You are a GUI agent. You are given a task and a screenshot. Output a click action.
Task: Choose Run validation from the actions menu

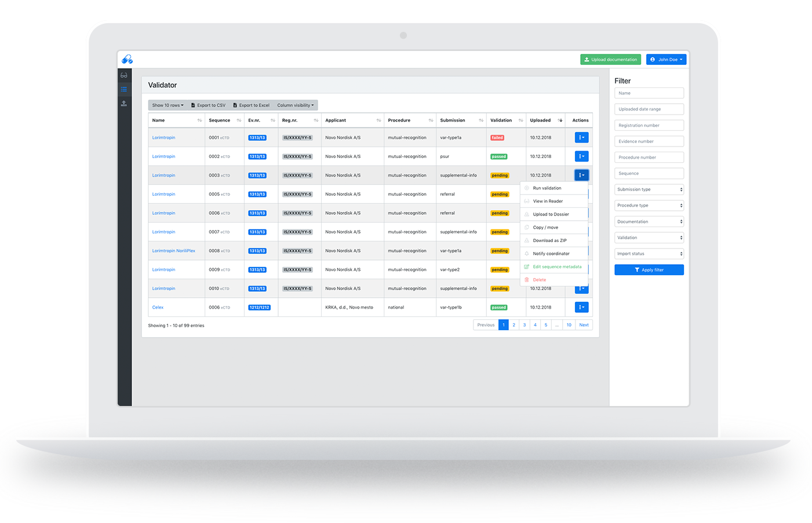click(547, 188)
